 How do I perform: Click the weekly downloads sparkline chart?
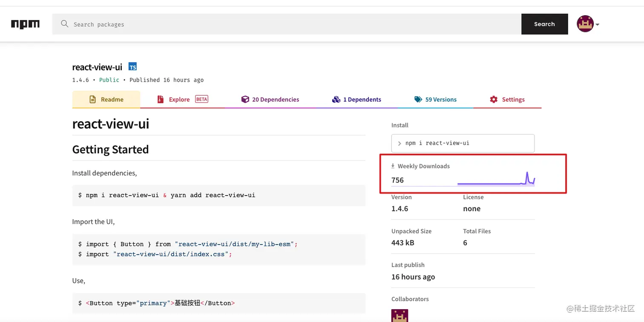coord(496,179)
